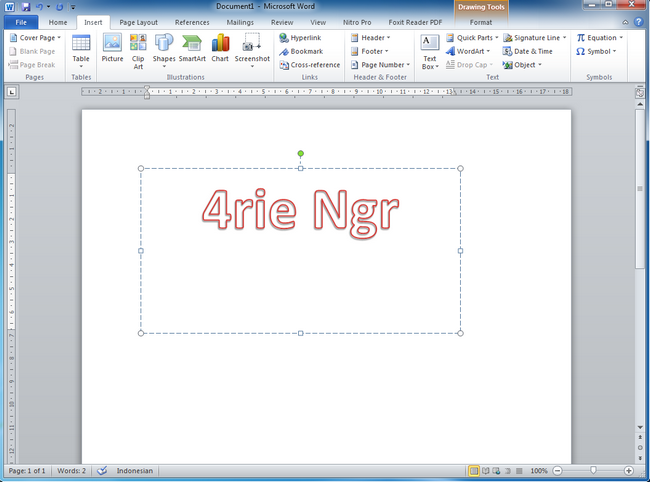Open the Foxit Reader PDF tab
The image size is (650, 482).
415,22
